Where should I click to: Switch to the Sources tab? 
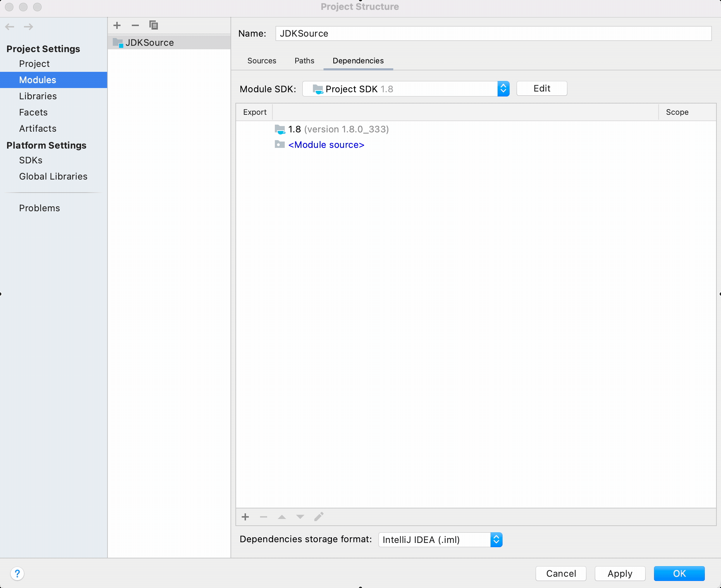coord(261,61)
